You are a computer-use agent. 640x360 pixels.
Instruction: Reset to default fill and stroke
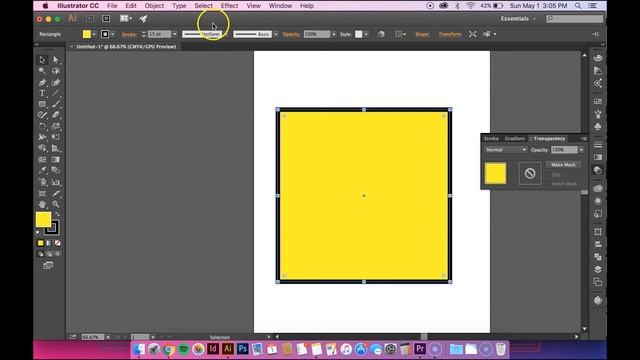pyautogui.click(x=38, y=233)
